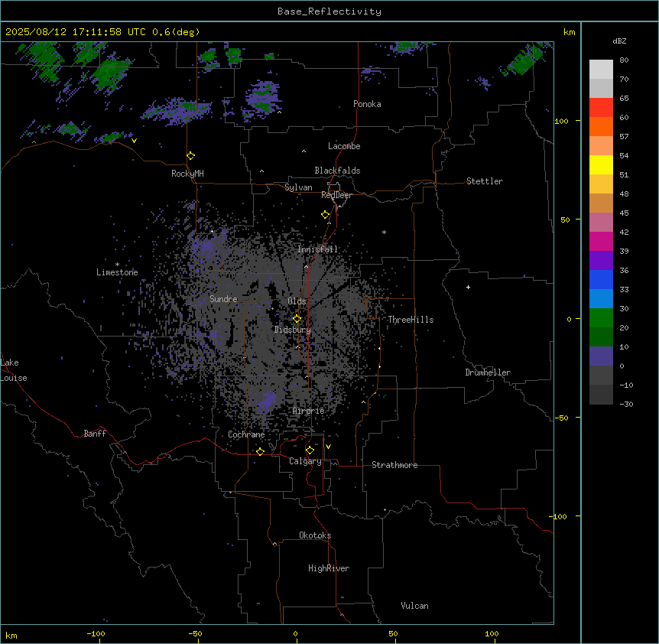This screenshot has height=644, width=659.
Task: Click the Strathmore town label
Action: click(x=394, y=465)
